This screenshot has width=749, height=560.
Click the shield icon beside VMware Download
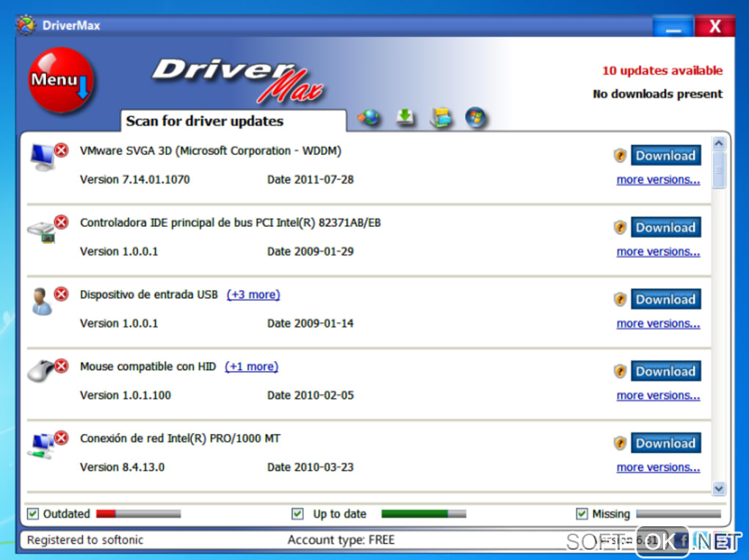pyautogui.click(x=620, y=155)
